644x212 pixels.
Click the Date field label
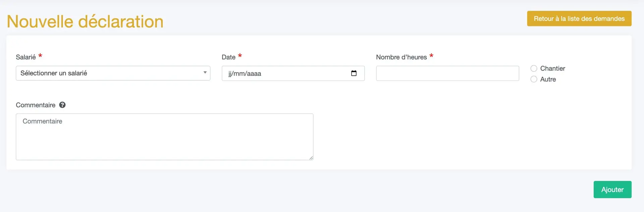click(x=228, y=57)
